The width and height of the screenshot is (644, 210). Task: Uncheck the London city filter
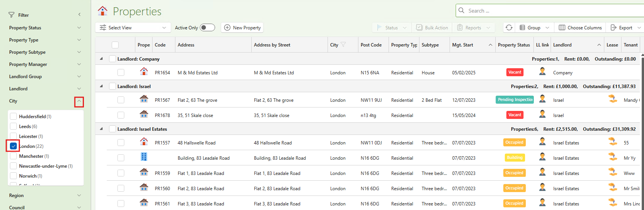(x=13, y=146)
